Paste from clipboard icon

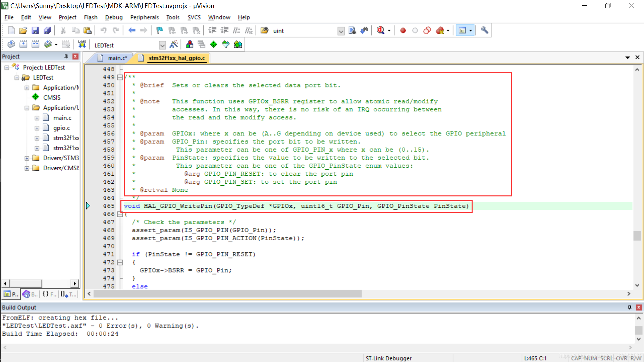(x=88, y=31)
